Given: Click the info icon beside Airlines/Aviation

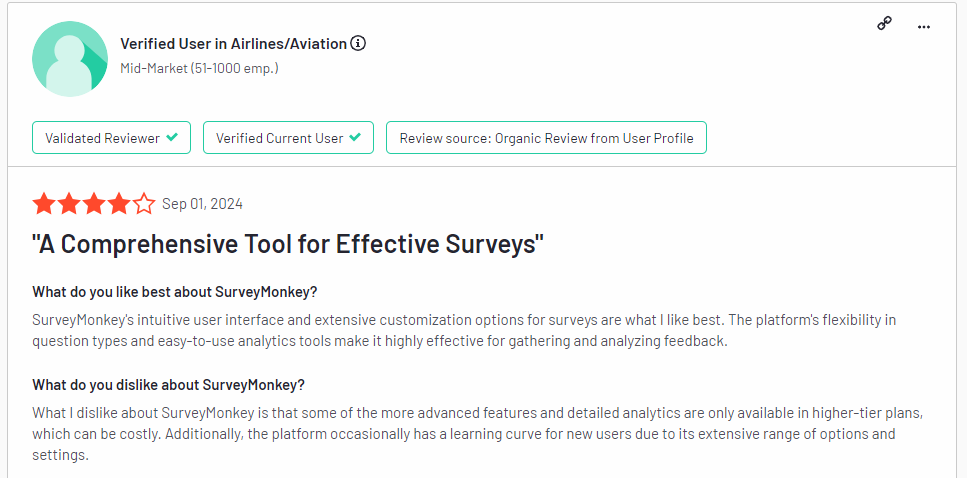Looking at the screenshot, I should [x=358, y=44].
